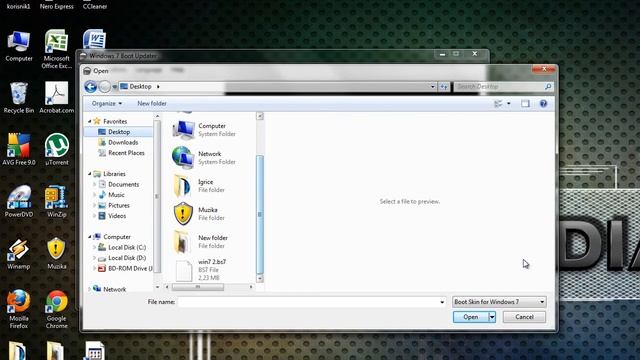Click the file list horizontal scrollbar thumb
The width and height of the screenshot is (640, 360).
pyautogui.click(x=198, y=287)
